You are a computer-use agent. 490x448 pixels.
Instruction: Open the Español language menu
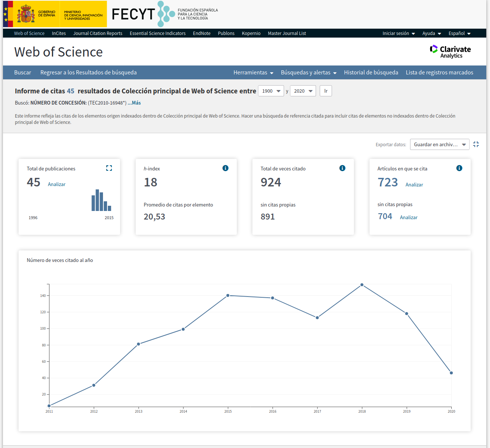click(x=459, y=33)
